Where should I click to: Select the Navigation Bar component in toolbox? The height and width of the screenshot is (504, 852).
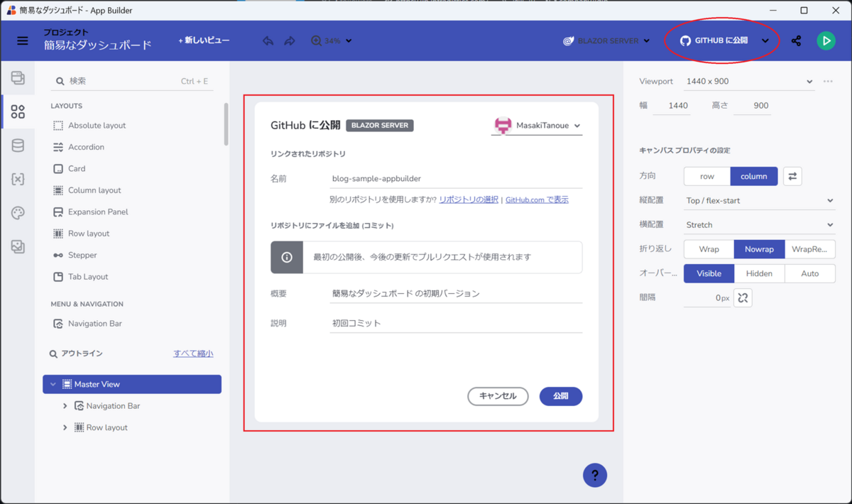pyautogui.click(x=87, y=324)
